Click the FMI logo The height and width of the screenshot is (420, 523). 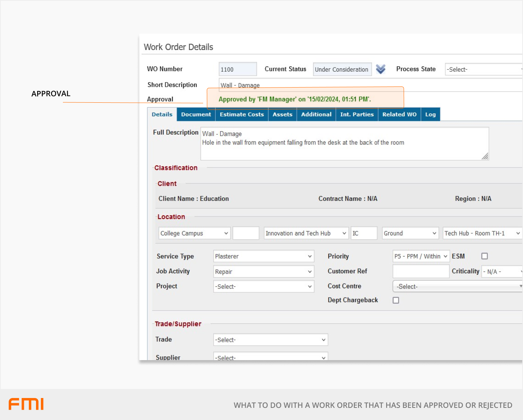click(26, 404)
